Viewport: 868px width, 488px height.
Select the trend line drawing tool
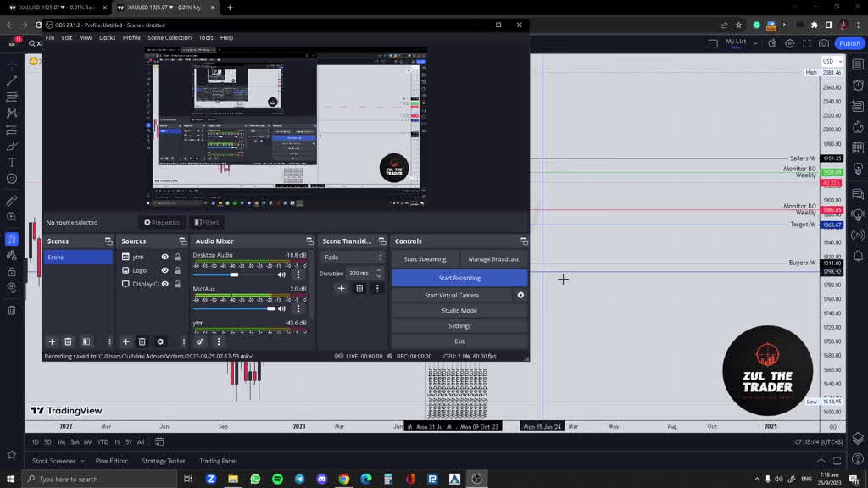coord(12,81)
